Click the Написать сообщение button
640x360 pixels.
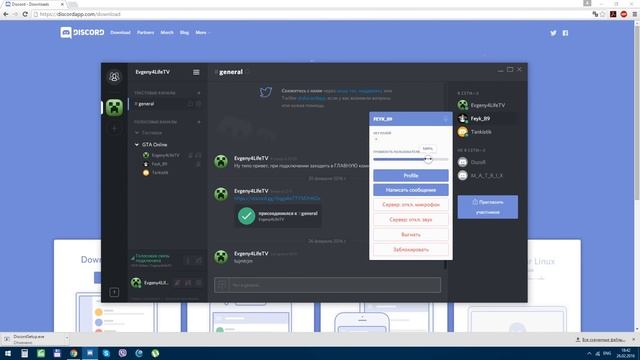click(x=411, y=190)
